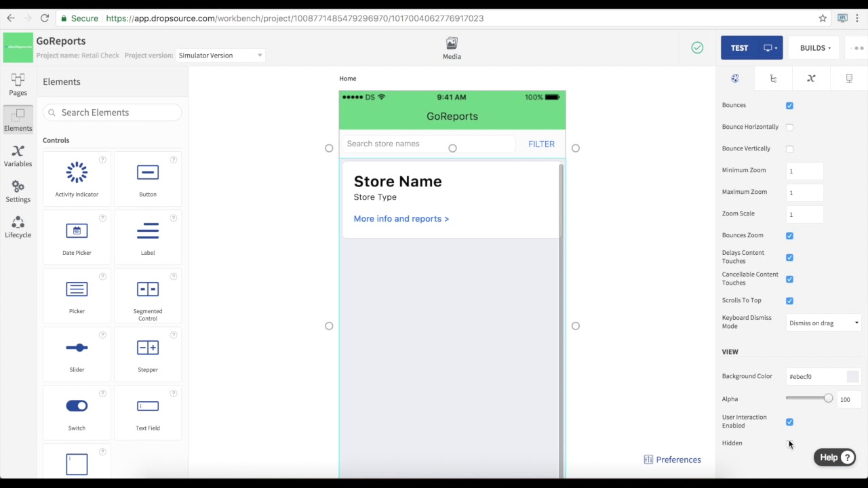Click More info and reports link

point(401,219)
